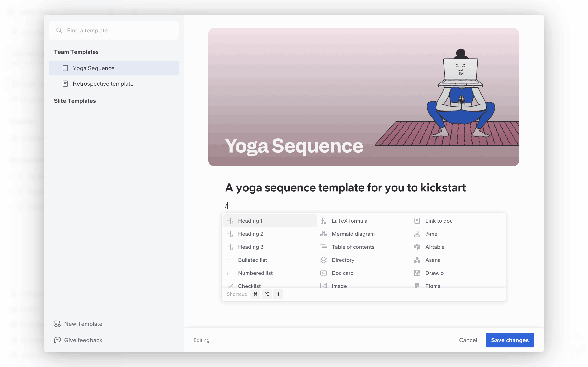Click the Mermaid diagram icon

(323, 234)
